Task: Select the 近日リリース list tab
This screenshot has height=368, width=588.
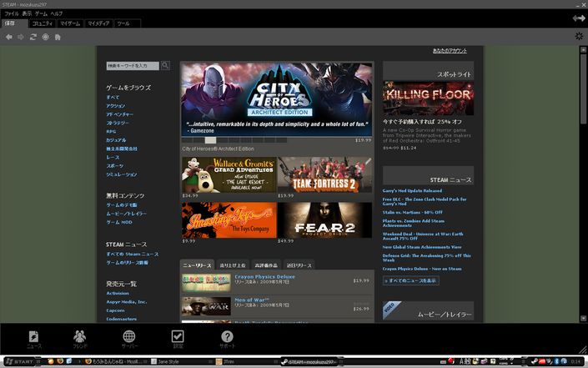Action: point(299,265)
